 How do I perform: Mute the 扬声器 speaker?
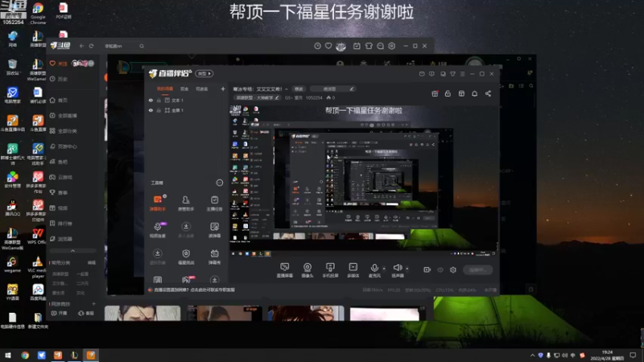[x=397, y=270]
